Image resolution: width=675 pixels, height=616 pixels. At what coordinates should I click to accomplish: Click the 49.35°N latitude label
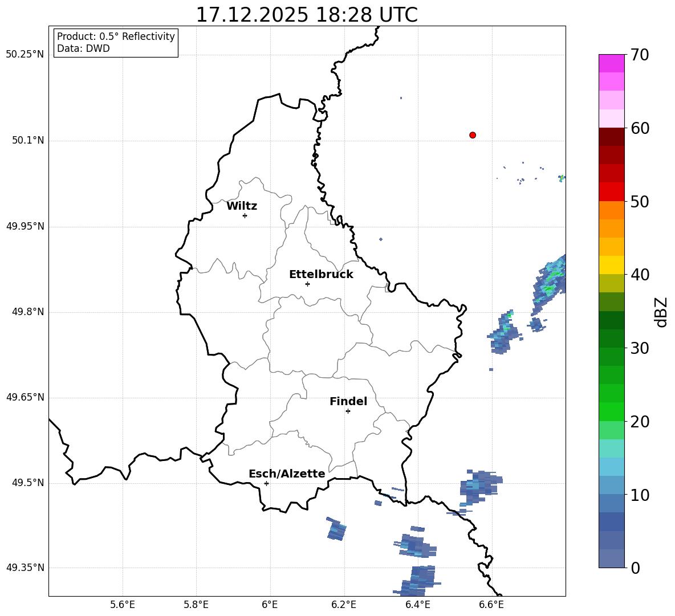tap(25, 568)
